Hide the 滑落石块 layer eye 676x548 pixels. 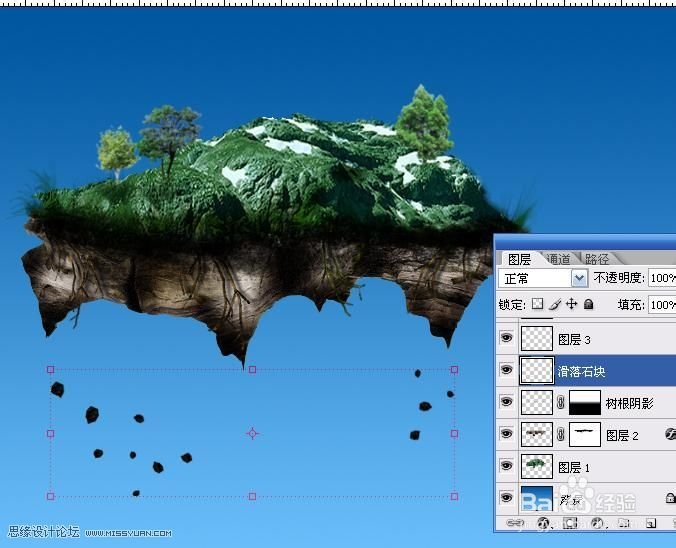[507, 370]
